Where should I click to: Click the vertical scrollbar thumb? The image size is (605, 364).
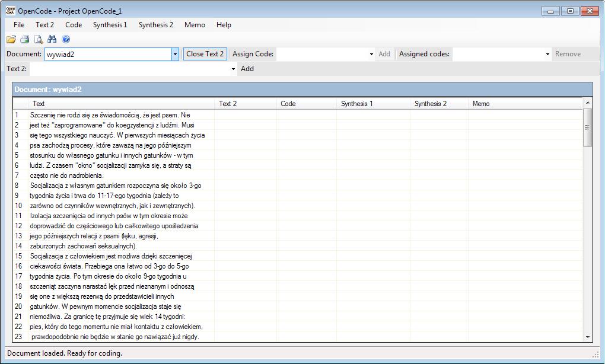[x=588, y=127]
